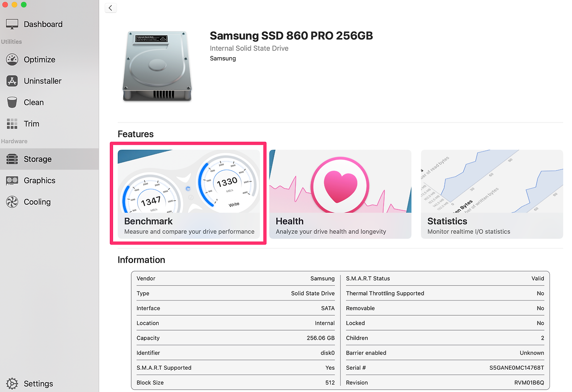Click the Features section heading
The width and height of the screenshot is (572, 392).
pos(135,134)
